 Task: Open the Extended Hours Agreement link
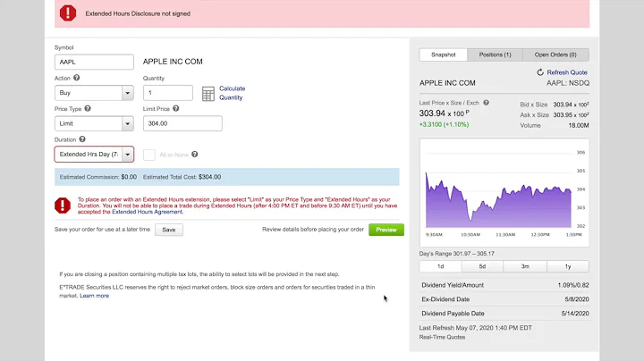(x=147, y=212)
